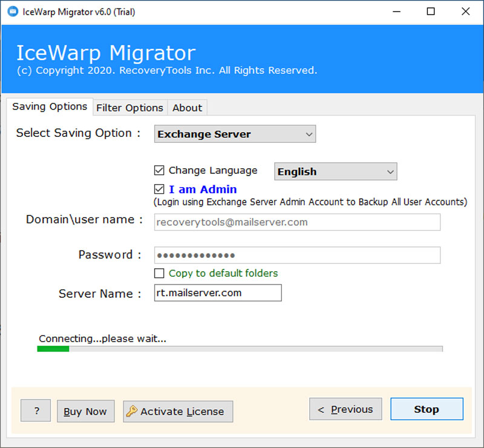Minimize the IceWarp Migrator window
This screenshot has width=484, height=448.
click(x=397, y=12)
